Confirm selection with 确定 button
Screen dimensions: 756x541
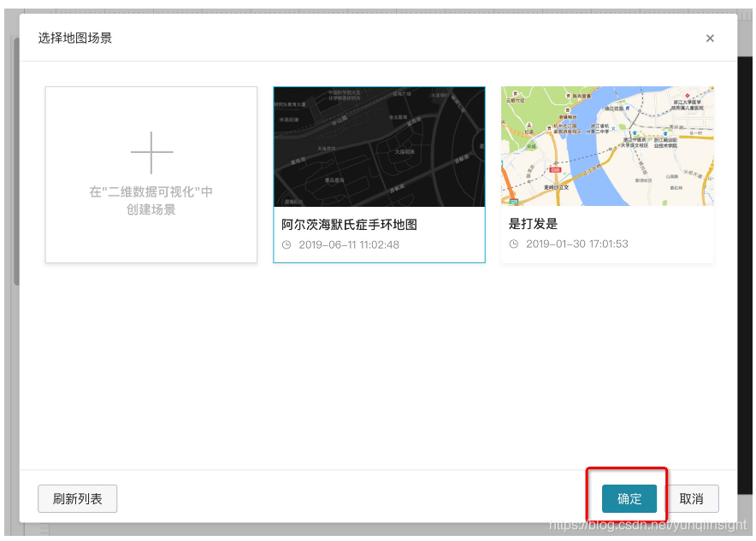pos(629,498)
